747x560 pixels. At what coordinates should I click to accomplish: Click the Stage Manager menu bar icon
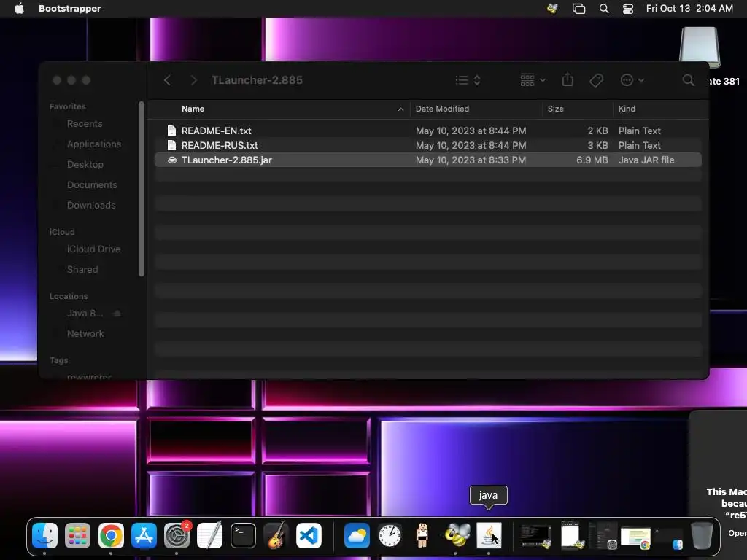click(578, 9)
